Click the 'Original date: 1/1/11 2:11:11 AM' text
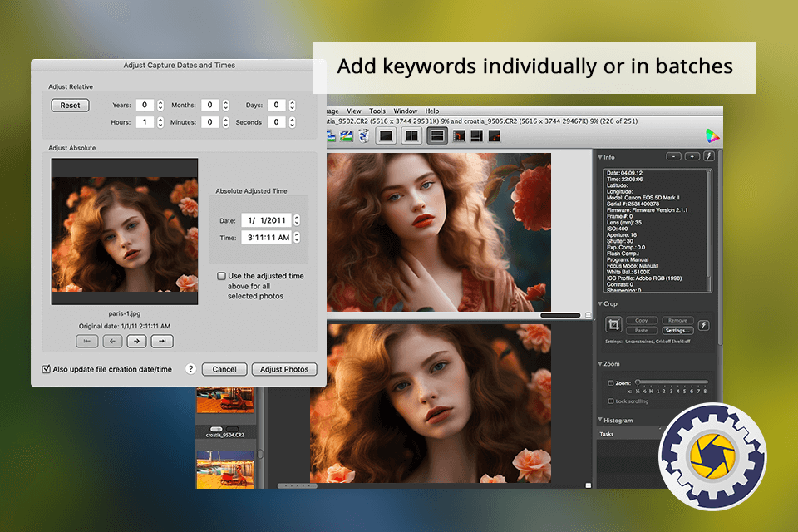The width and height of the screenshot is (798, 532). (125, 326)
